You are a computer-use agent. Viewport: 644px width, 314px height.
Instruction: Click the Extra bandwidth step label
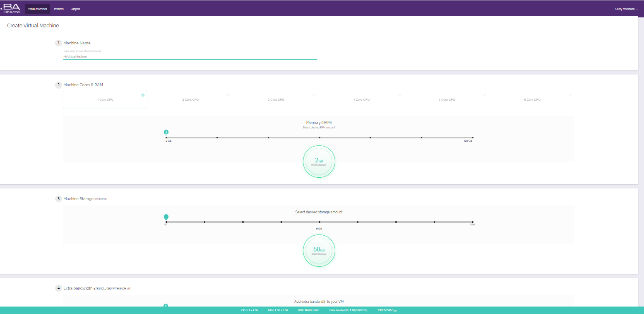pos(97,288)
